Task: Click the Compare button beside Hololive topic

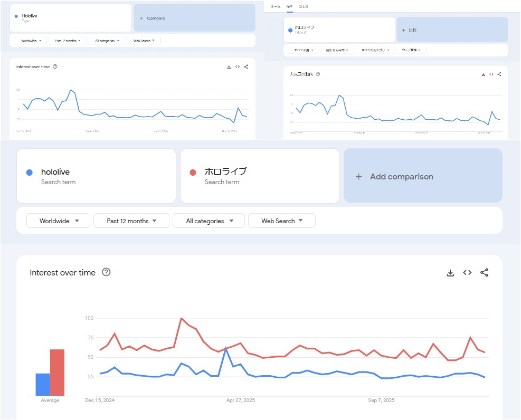Action: [x=194, y=18]
